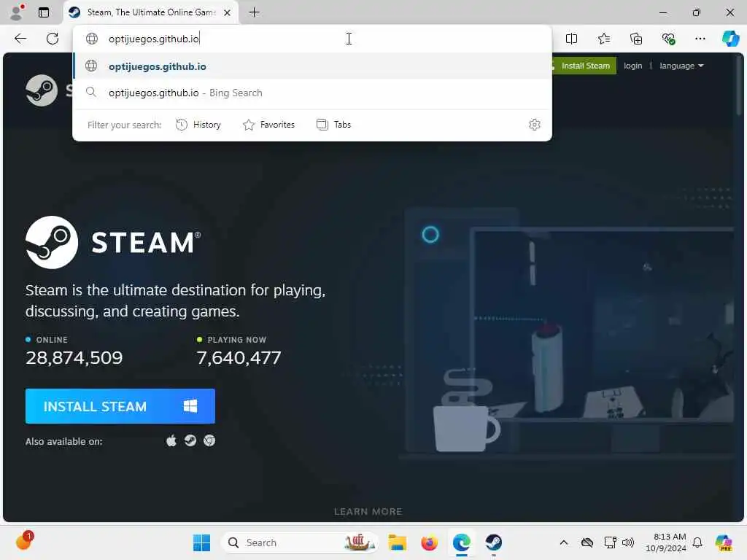Screen dimensions: 747x560
Task: Open the Edge profile icon
Action: tap(18, 12)
